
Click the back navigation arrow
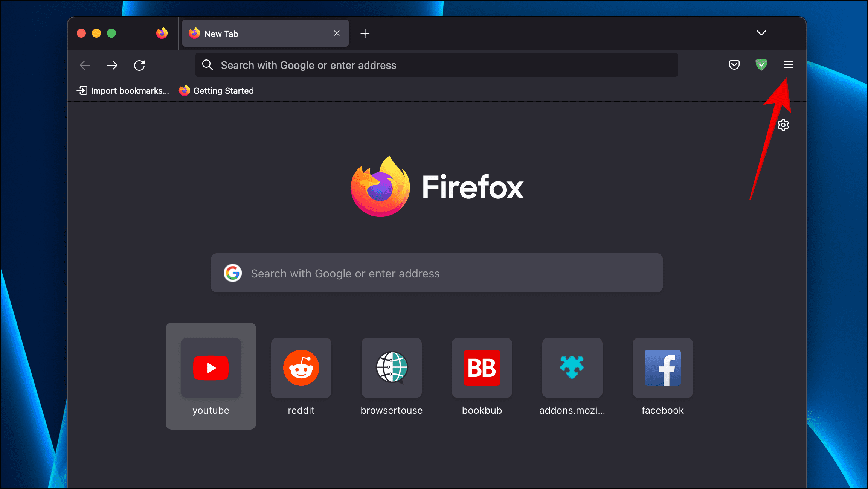85,66
